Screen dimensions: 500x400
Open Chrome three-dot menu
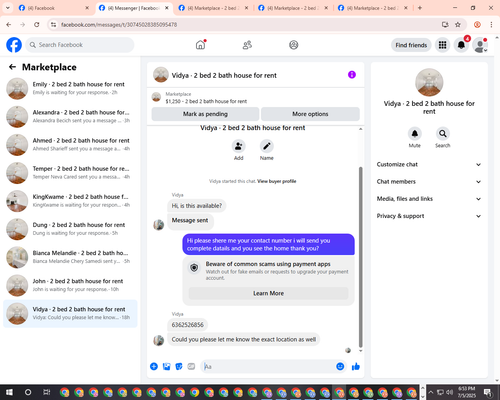(491, 25)
